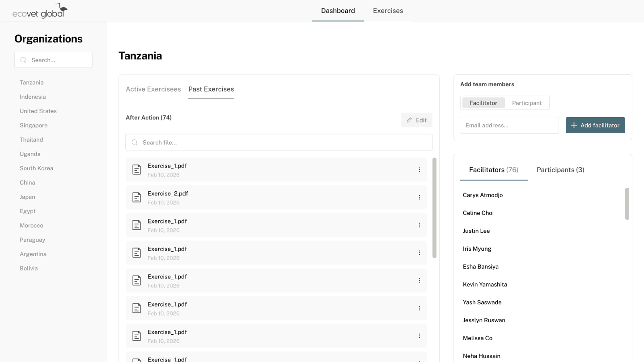Select Indonesia in the organizations list
The width and height of the screenshot is (644, 362).
click(x=33, y=97)
